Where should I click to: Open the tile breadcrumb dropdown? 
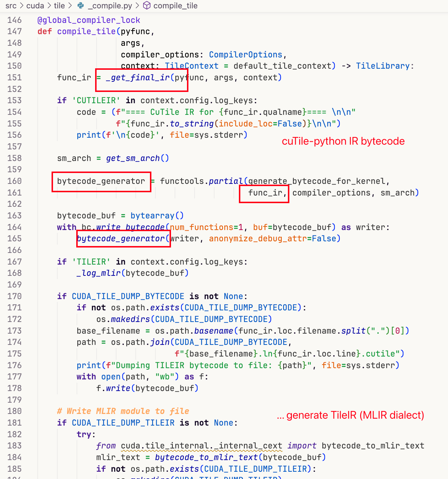coord(58,5)
